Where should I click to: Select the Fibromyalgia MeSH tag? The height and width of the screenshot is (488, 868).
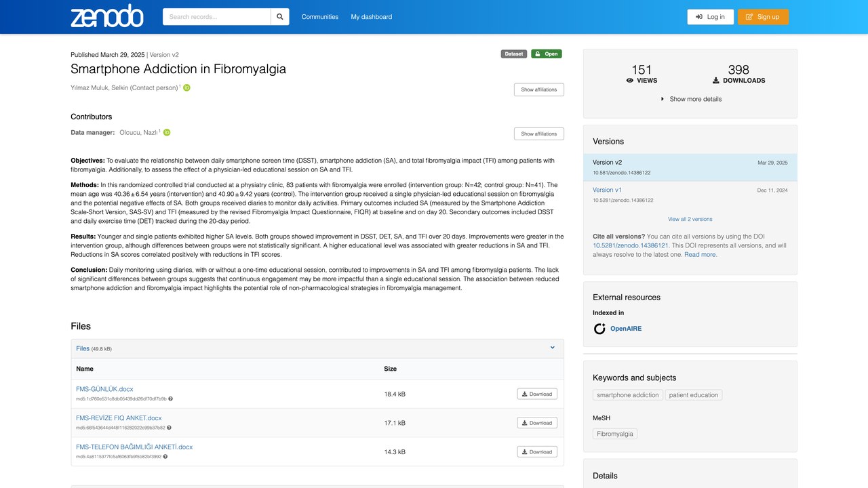[x=615, y=434]
